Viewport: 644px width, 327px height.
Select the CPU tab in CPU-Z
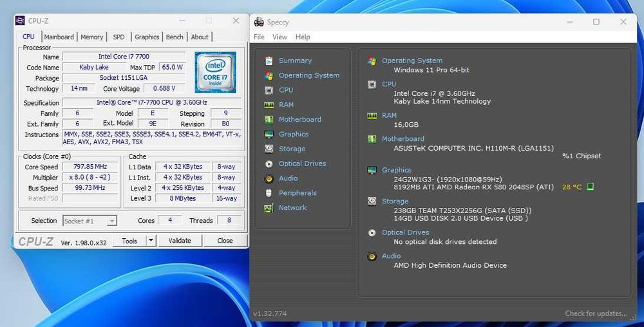pyautogui.click(x=29, y=37)
